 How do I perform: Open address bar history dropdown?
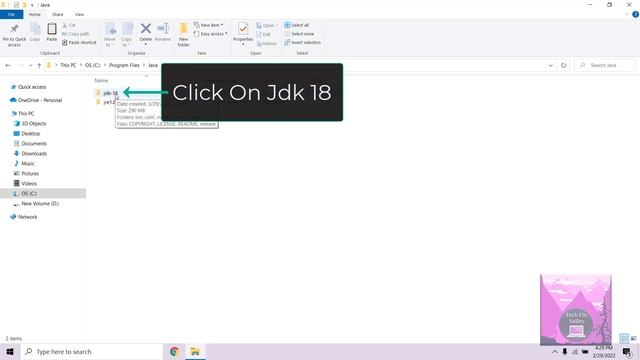tap(551, 65)
